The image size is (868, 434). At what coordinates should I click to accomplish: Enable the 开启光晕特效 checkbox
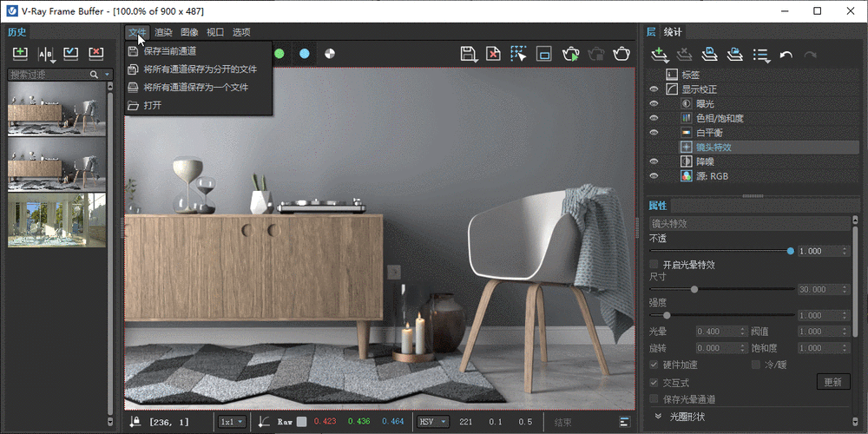(655, 264)
